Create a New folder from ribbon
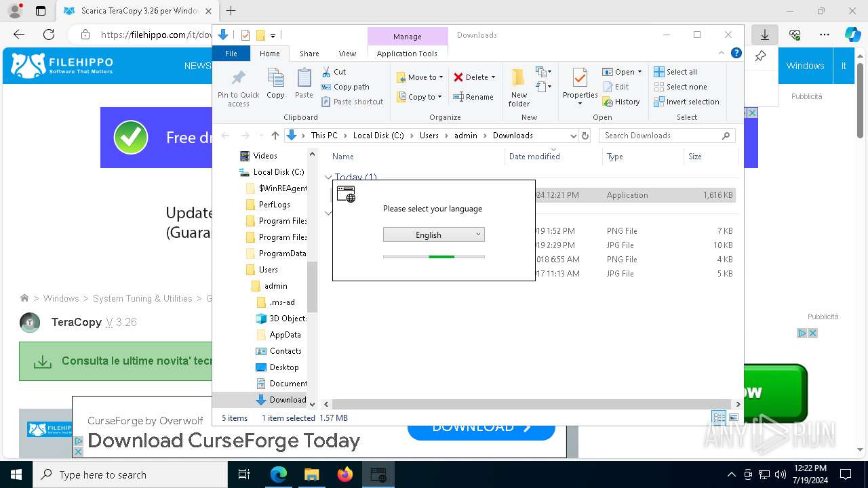This screenshot has width=868, height=488. pyautogui.click(x=519, y=87)
